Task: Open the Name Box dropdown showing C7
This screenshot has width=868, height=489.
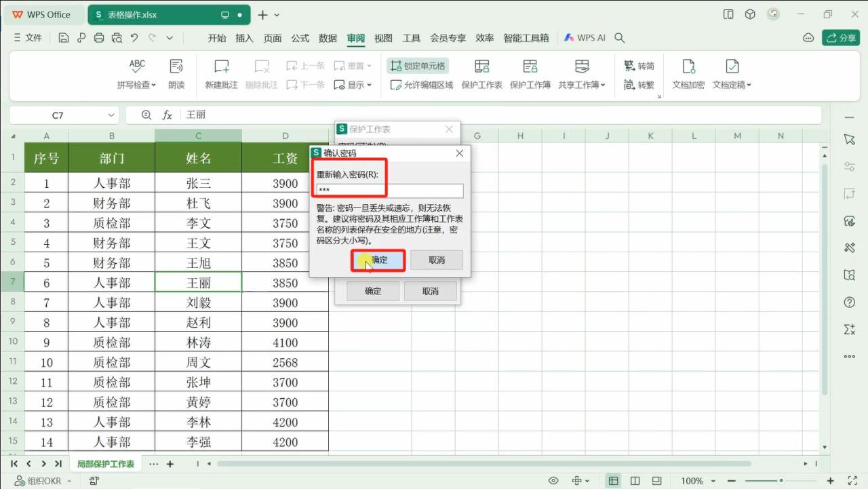Action: tap(111, 115)
